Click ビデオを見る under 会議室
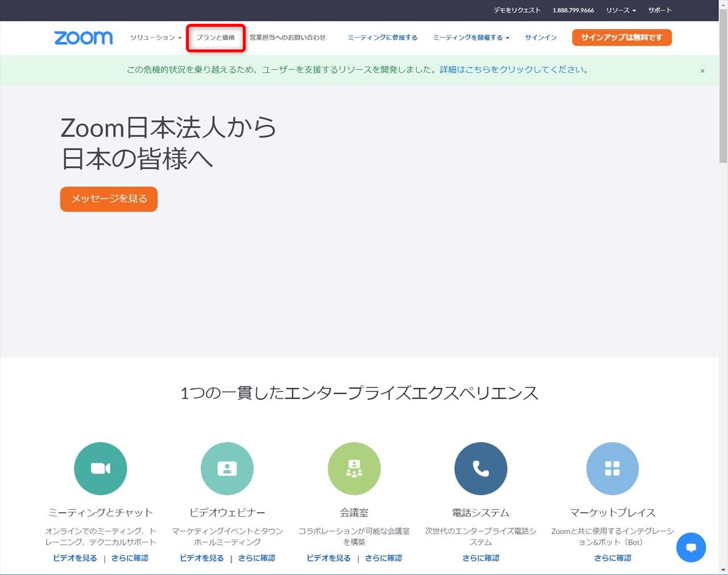Screen dimensions: 728x575 (x=329, y=558)
